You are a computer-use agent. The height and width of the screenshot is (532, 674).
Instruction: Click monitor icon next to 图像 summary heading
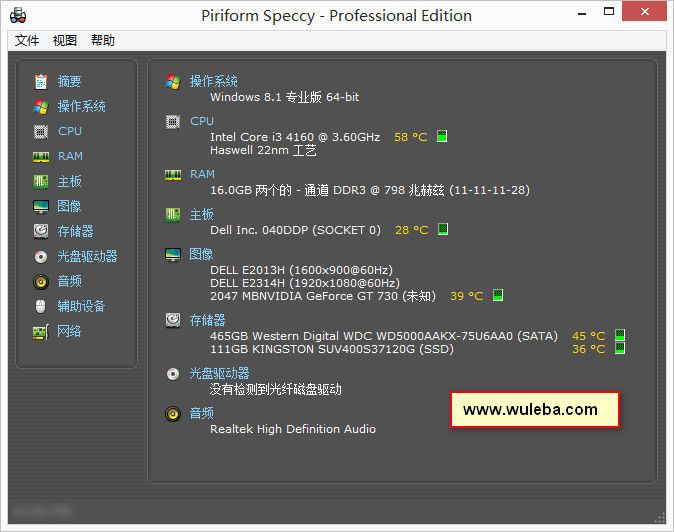tap(173, 255)
